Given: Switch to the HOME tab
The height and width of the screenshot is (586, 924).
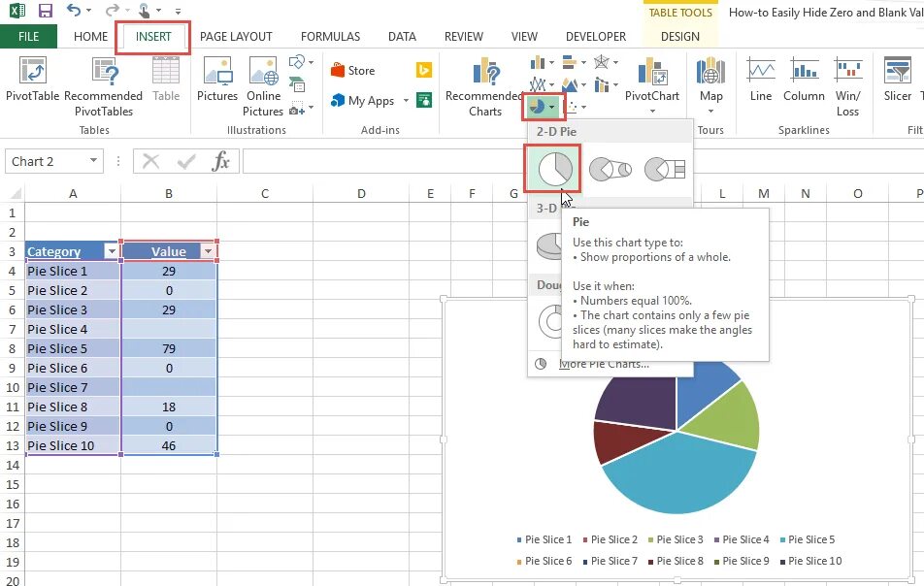Looking at the screenshot, I should (90, 37).
